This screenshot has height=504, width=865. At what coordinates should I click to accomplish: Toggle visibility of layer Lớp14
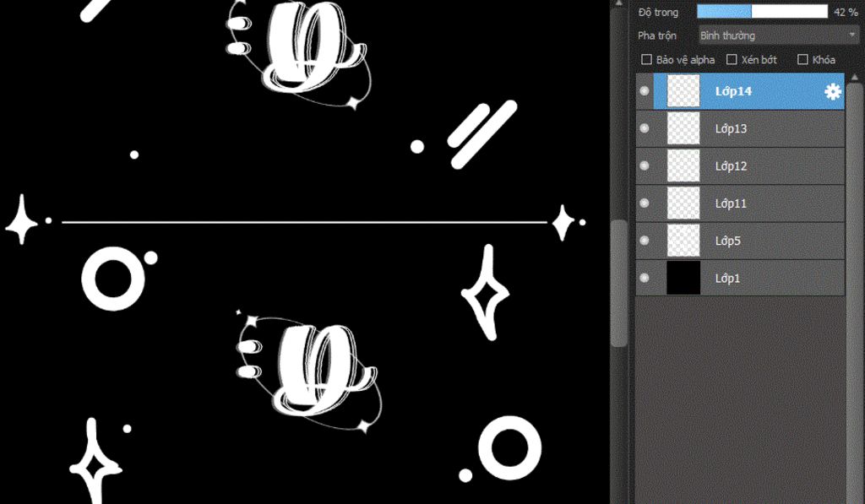click(645, 91)
